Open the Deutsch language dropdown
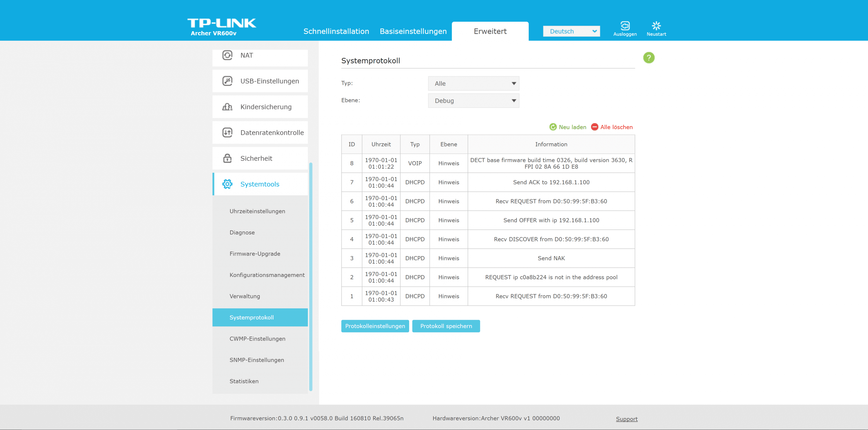 coord(571,31)
